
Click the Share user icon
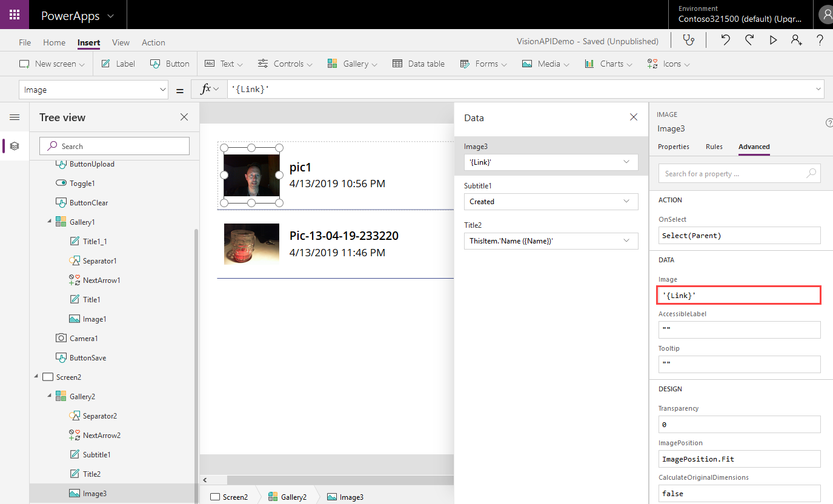point(796,41)
